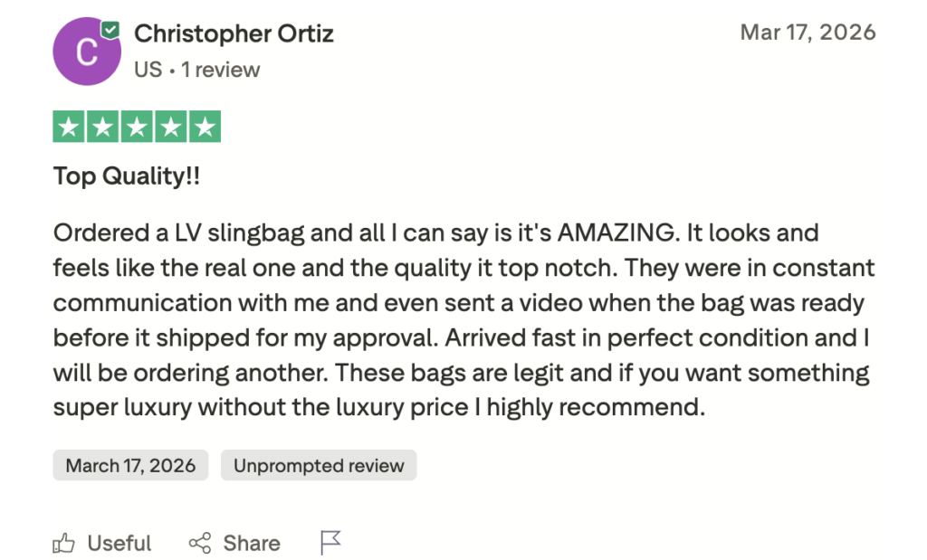Click the fifth green rating star
The height and width of the screenshot is (560, 927).
click(205, 128)
